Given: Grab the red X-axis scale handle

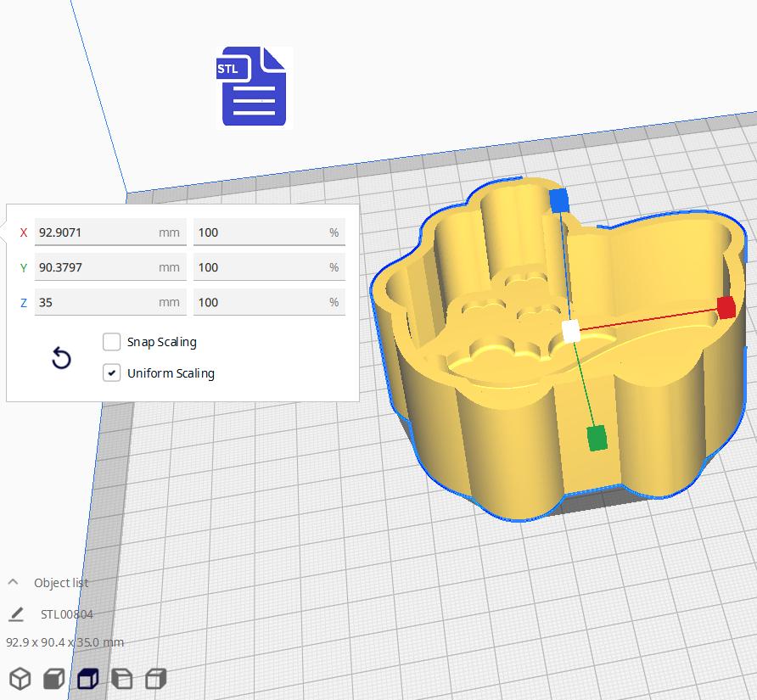Looking at the screenshot, I should click(726, 307).
